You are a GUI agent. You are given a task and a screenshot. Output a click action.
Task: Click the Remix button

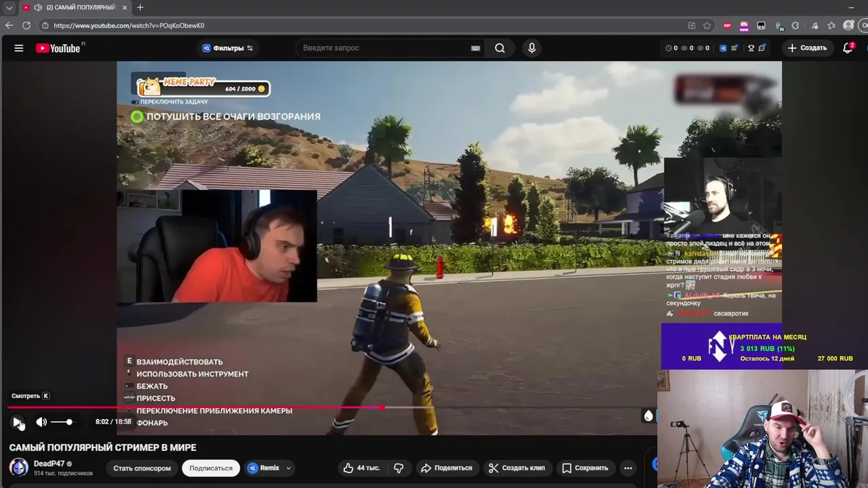pos(264,468)
